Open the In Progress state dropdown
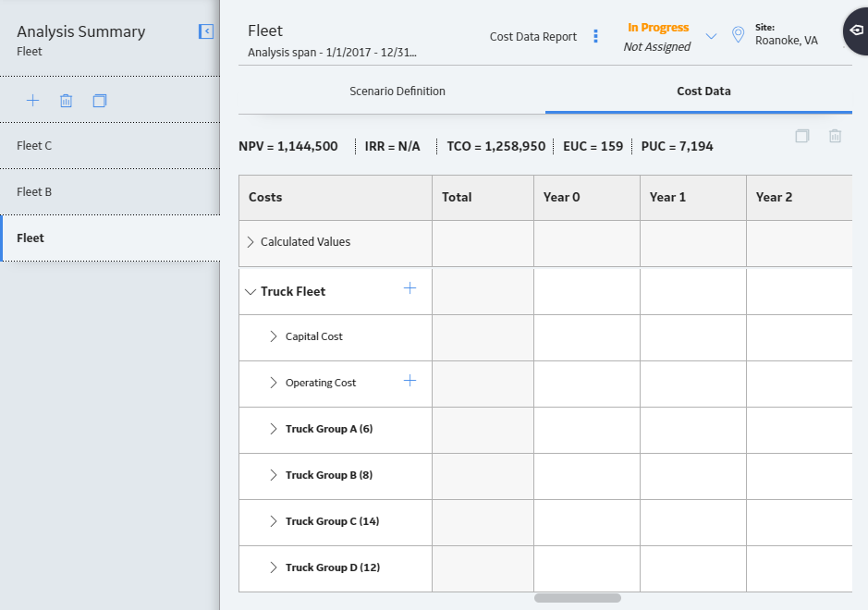The width and height of the screenshot is (868, 610). pos(712,37)
